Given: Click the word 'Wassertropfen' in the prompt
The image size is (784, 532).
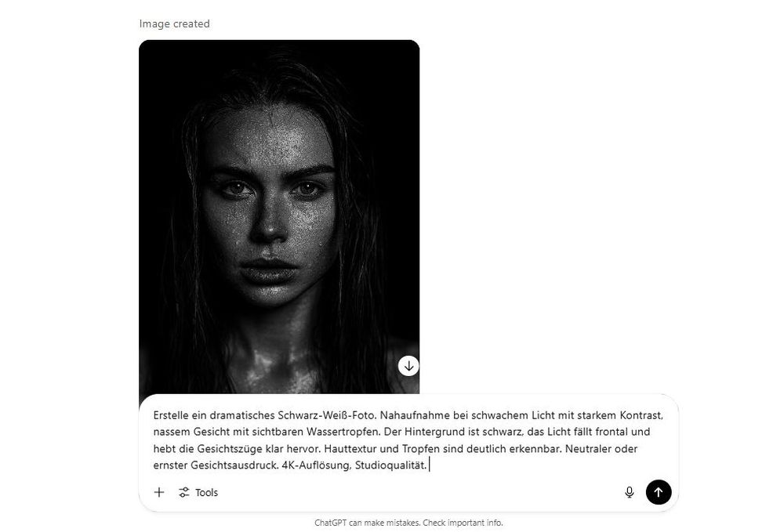Looking at the screenshot, I should (x=342, y=432).
